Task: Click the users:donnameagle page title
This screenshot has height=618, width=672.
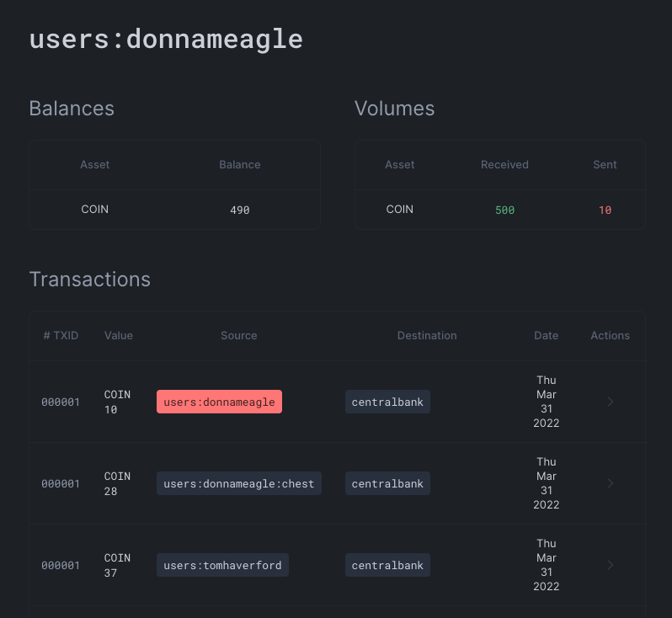Action: click(166, 39)
